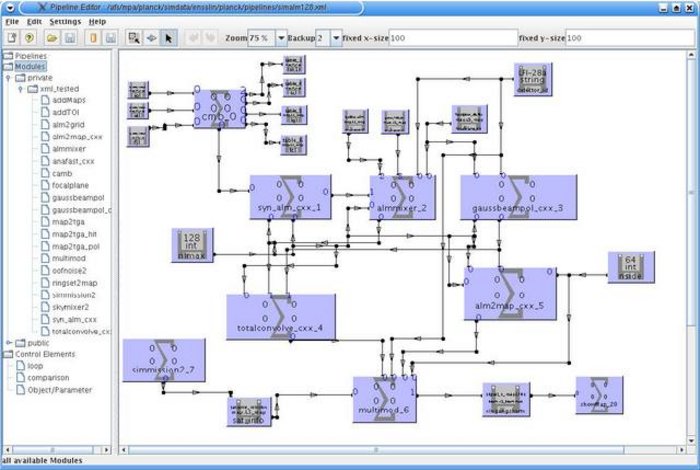700x470 pixels.
Task: Select map2tga module in tree
Action: pos(68,222)
